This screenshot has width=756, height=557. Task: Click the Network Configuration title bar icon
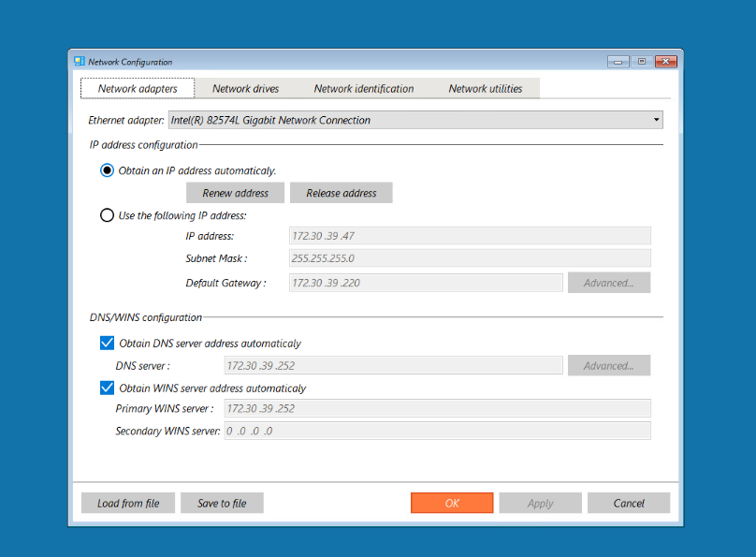[x=80, y=61]
